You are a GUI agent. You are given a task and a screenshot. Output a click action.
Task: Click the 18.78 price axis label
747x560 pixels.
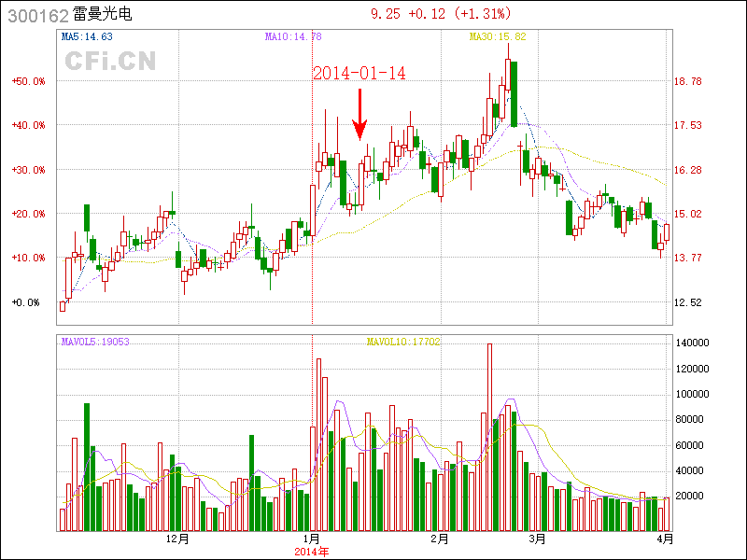[687, 81]
